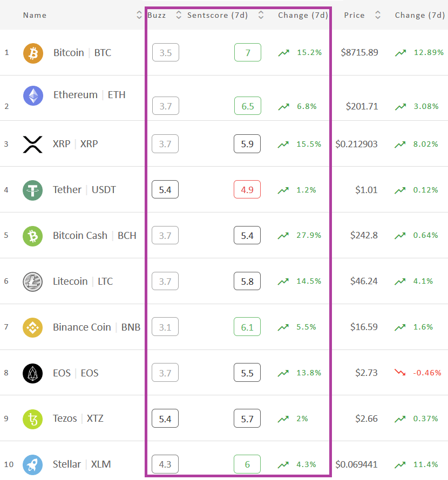Open the Stellar XLM name link
The width and height of the screenshot is (448, 480).
tap(82, 464)
